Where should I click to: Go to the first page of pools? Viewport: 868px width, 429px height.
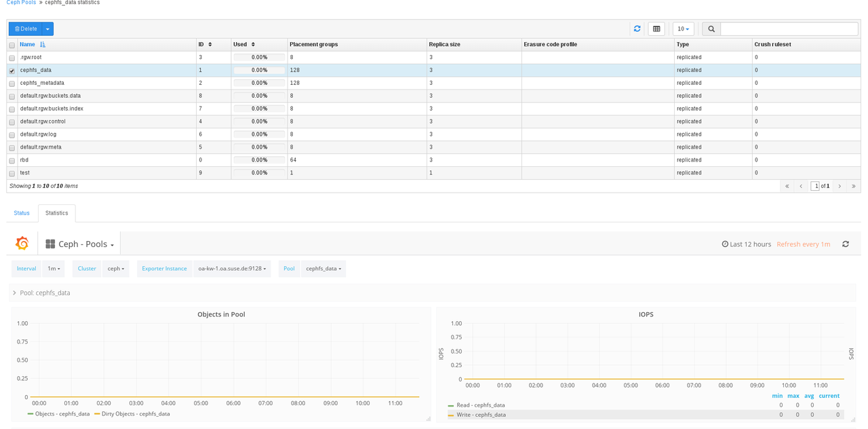coord(787,186)
